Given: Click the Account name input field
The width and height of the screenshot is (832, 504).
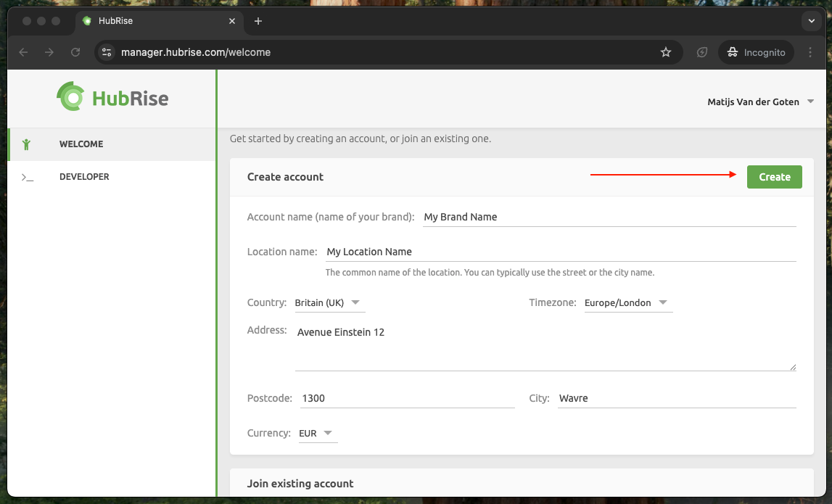Looking at the screenshot, I should point(608,217).
